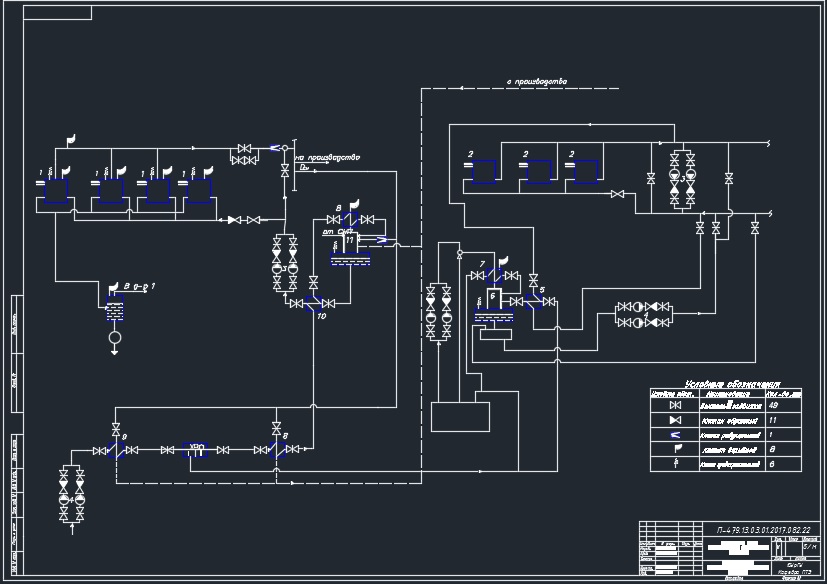Select the rightmost steam boiler labeled 1
Viewport: 827px width, 584px height.
point(198,191)
